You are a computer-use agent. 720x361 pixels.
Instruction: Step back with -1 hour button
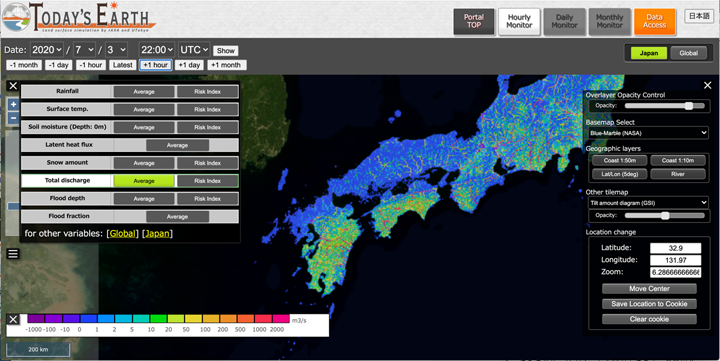91,65
